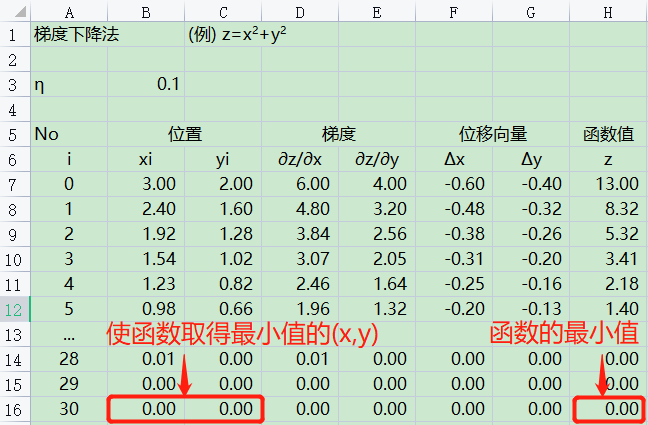This screenshot has width=648, height=425.
Task: Click the cell containing formula z=x²+y²
Action: pyautogui.click(x=238, y=33)
